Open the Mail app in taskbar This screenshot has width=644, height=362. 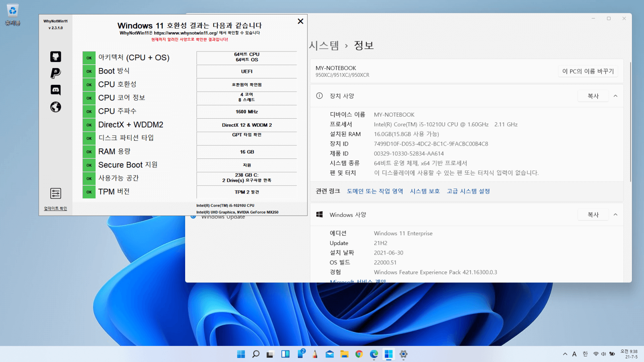click(x=330, y=354)
